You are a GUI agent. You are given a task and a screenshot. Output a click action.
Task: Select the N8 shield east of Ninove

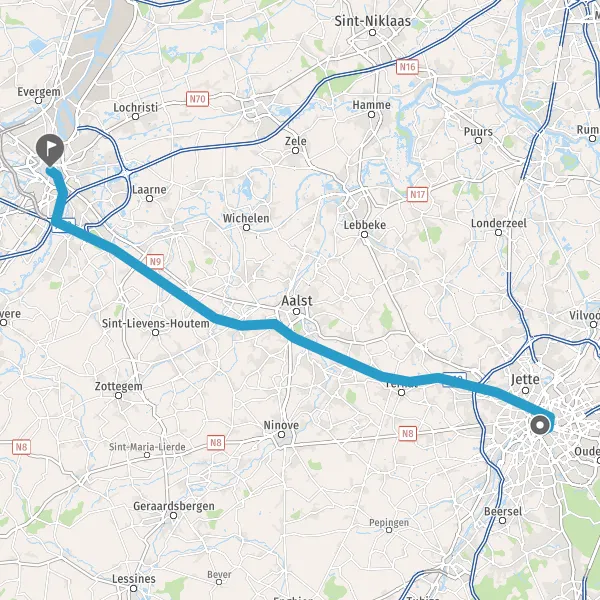pyautogui.click(x=407, y=434)
